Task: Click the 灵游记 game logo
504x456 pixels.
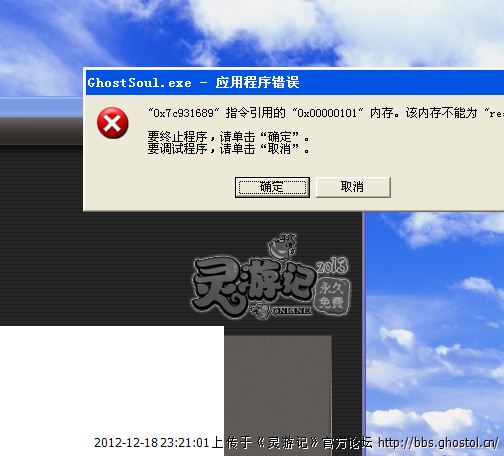Action: pos(253,286)
